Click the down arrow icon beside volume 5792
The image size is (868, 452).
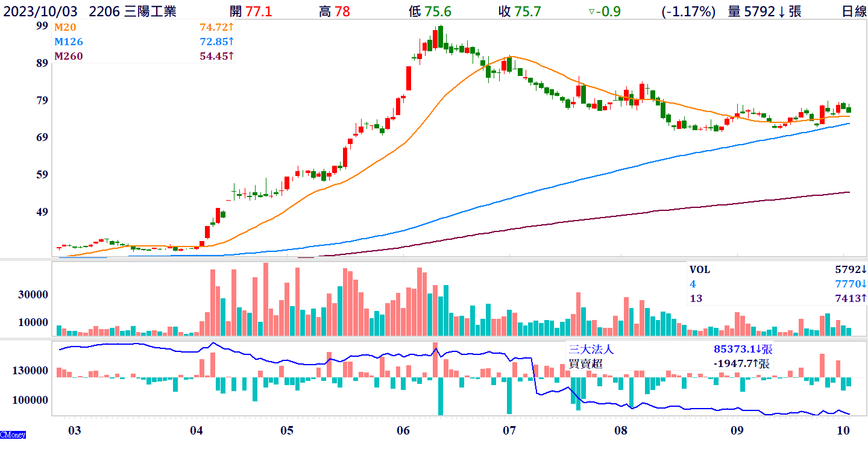coord(782,11)
